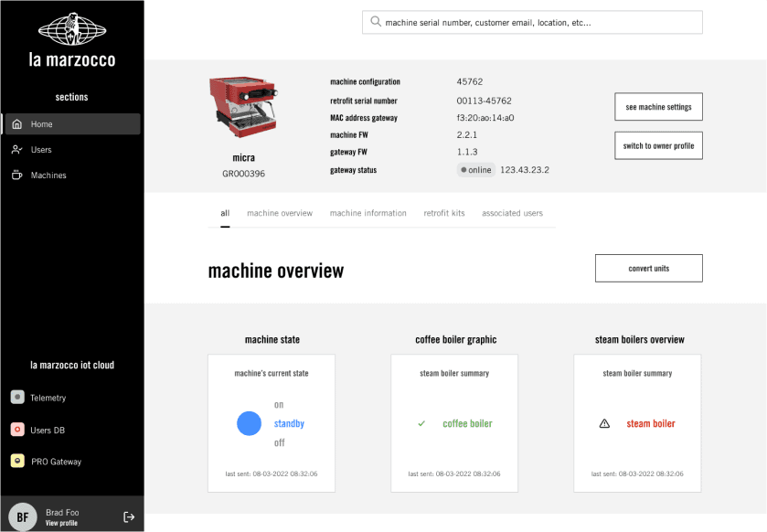Click the MAC address f3:20:ao:14:a0
Image resolution: width=767 pixels, height=532 pixels.
[485, 118]
